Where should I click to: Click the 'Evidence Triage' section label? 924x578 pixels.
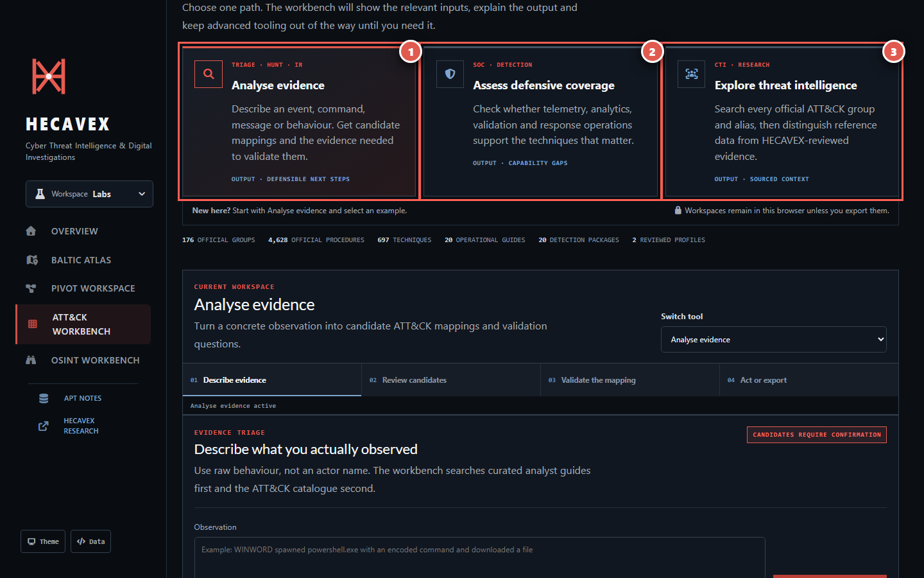click(x=230, y=433)
